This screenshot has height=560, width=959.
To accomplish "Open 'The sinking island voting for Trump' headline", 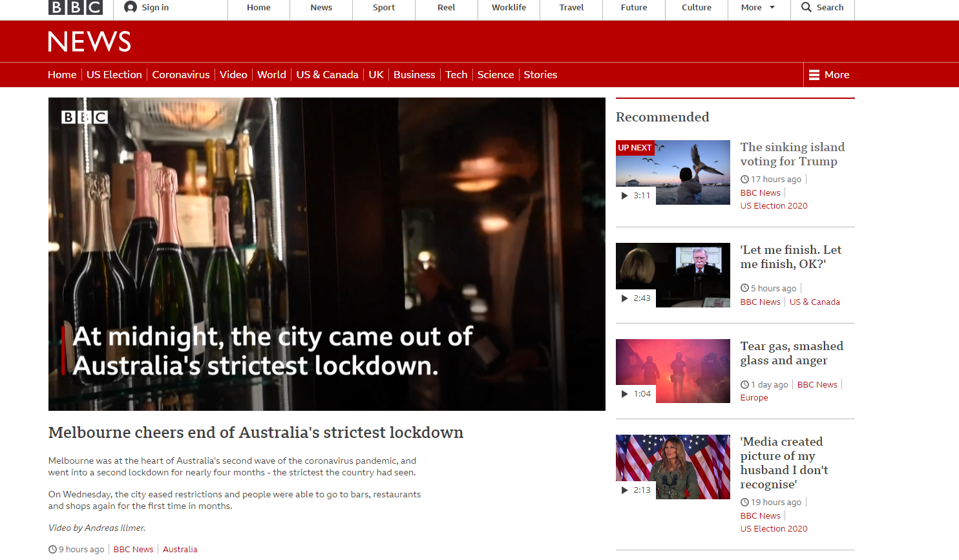I will pyautogui.click(x=792, y=154).
